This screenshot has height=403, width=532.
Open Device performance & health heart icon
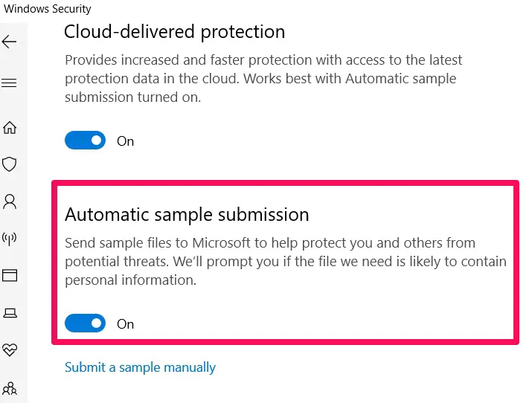click(x=10, y=349)
